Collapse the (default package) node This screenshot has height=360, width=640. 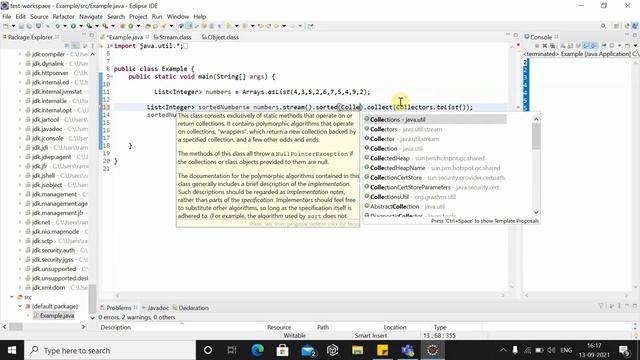[20, 306]
